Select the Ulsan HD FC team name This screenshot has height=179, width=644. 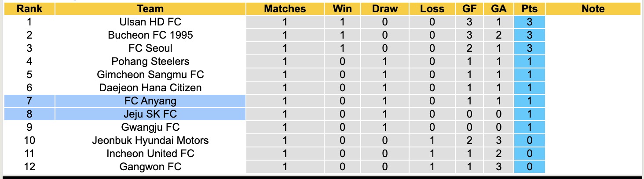(x=150, y=22)
